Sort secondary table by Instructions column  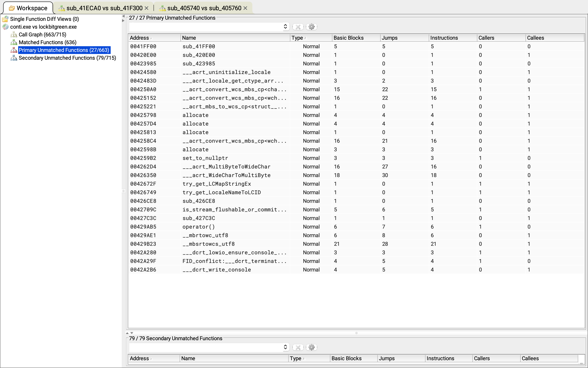(449, 358)
